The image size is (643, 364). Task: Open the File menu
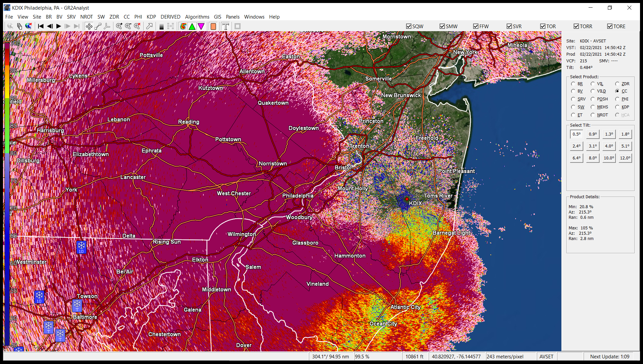tap(9, 17)
